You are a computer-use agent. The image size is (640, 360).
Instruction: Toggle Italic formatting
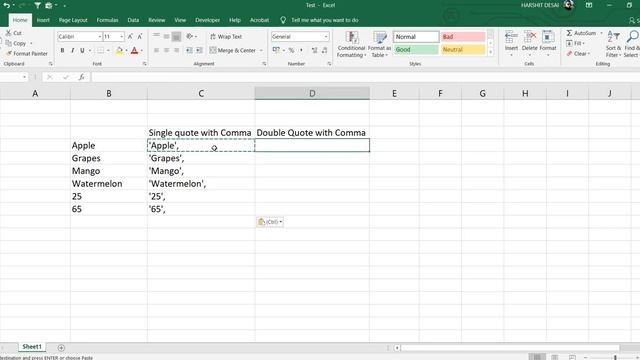72,51
